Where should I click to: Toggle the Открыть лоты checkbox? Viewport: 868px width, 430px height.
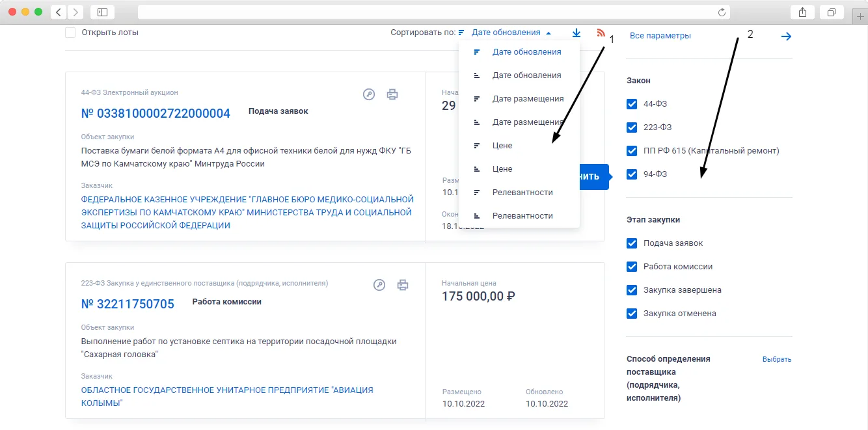point(70,33)
